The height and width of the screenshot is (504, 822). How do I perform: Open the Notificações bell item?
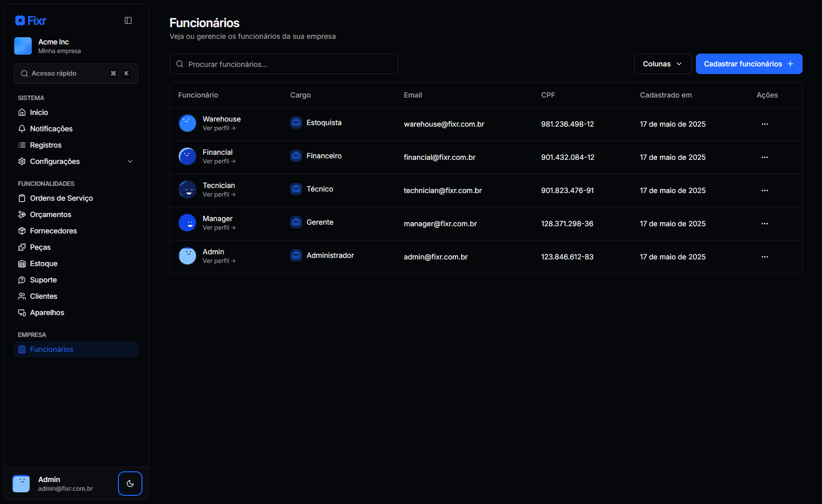[51, 129]
